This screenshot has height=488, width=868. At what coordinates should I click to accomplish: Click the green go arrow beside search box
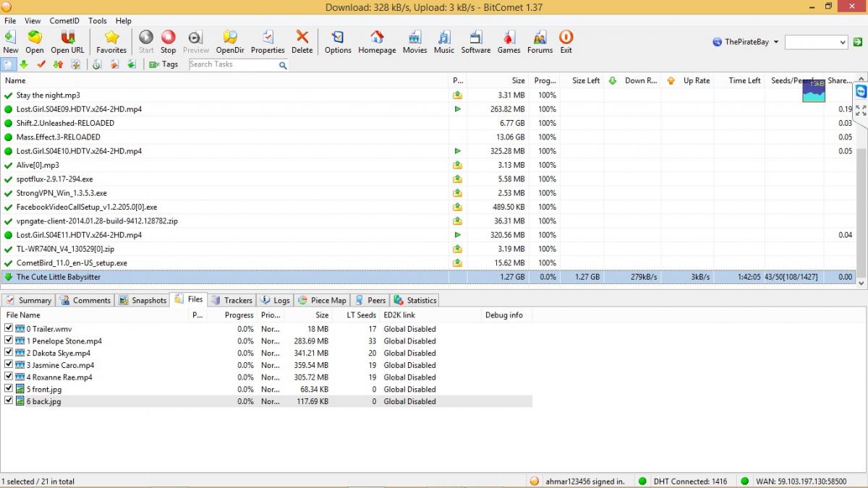[858, 43]
